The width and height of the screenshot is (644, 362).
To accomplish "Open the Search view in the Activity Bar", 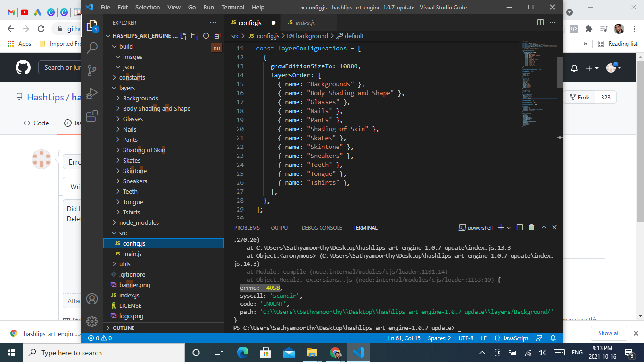I will 92,48.
